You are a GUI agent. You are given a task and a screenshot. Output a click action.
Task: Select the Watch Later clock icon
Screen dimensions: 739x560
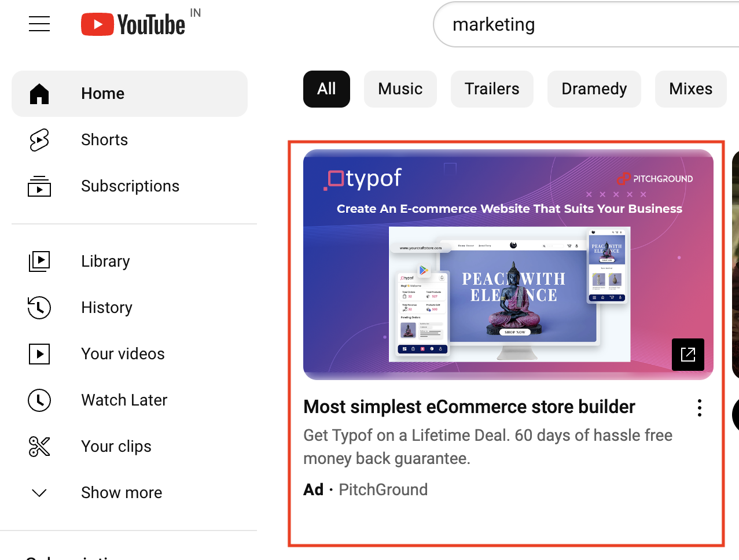(39, 400)
